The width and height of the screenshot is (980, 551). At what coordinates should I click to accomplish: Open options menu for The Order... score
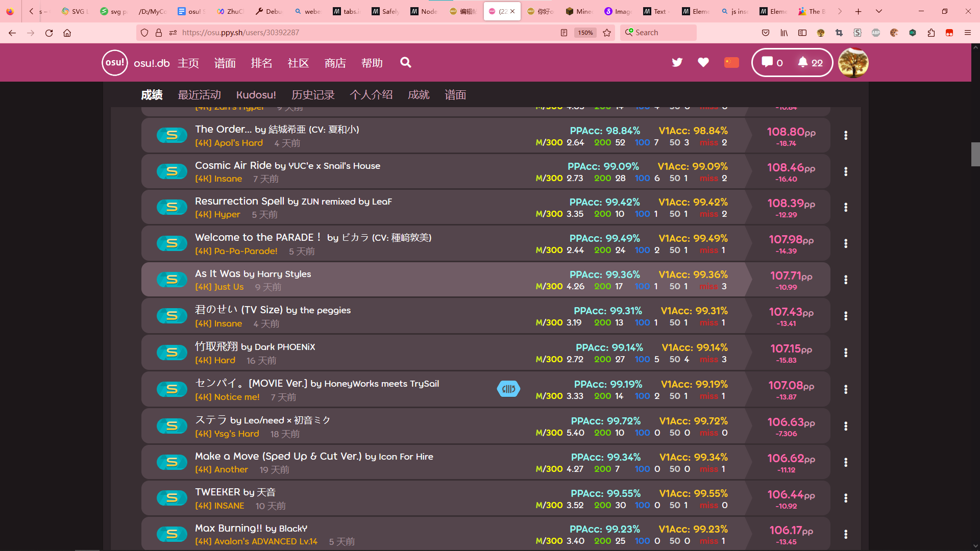point(846,135)
